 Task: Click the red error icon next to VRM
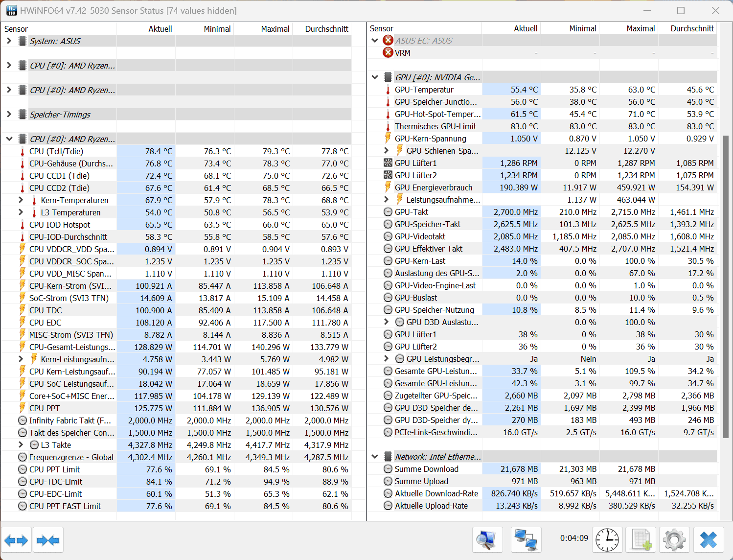pyautogui.click(x=388, y=52)
